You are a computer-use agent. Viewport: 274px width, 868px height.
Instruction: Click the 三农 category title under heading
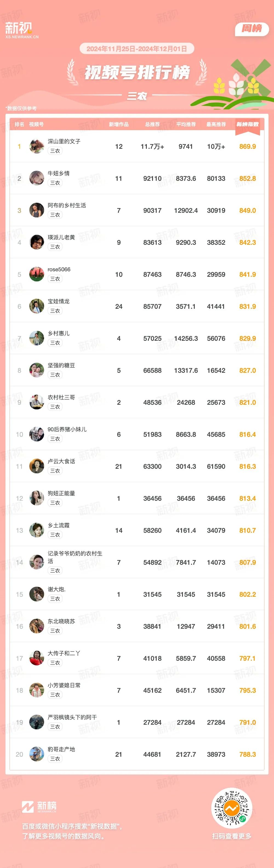[137, 96]
